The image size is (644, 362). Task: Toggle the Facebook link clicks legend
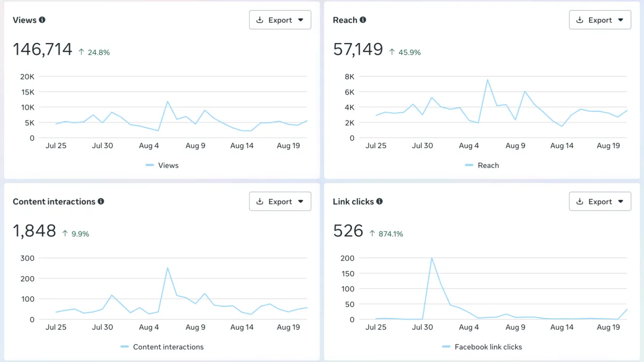(482, 347)
